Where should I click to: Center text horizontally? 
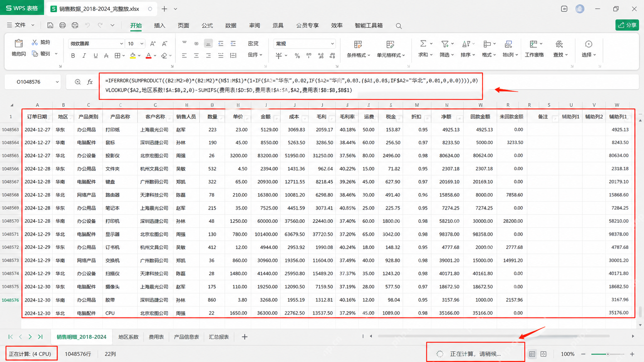[x=196, y=56]
